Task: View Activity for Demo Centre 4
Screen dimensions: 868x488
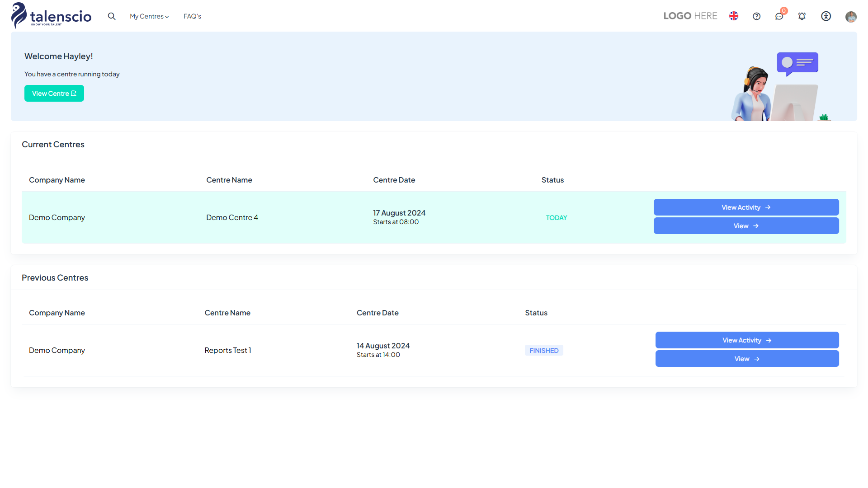Action: (746, 207)
